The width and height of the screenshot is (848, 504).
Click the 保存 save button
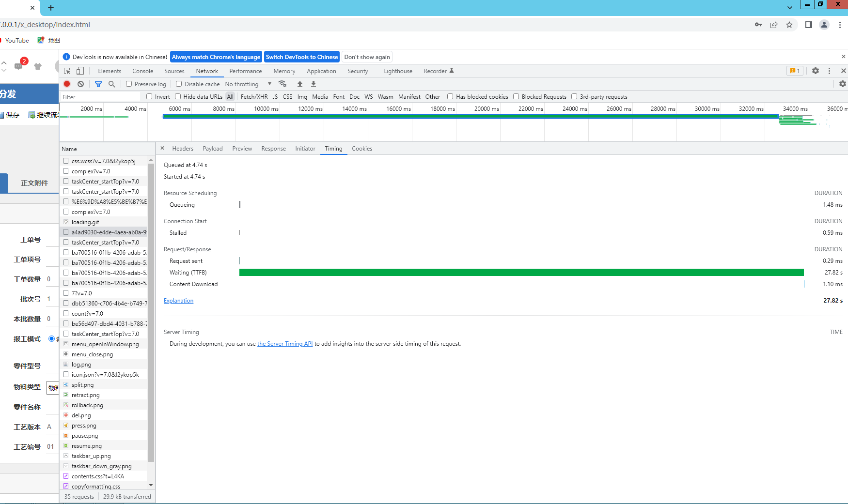[10, 115]
